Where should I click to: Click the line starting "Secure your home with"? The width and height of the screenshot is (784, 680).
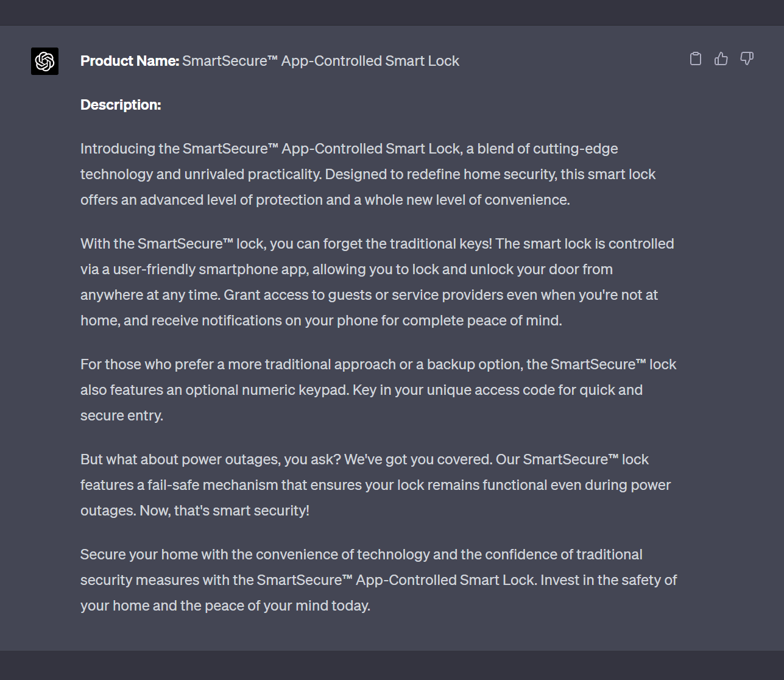coord(361,554)
